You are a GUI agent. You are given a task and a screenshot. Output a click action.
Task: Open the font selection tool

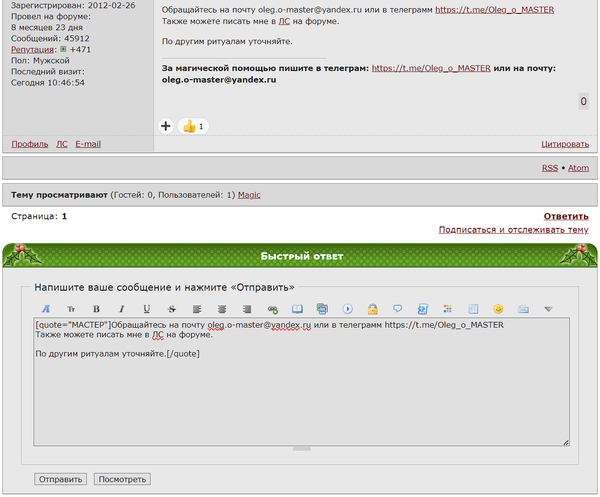pyautogui.click(x=46, y=309)
